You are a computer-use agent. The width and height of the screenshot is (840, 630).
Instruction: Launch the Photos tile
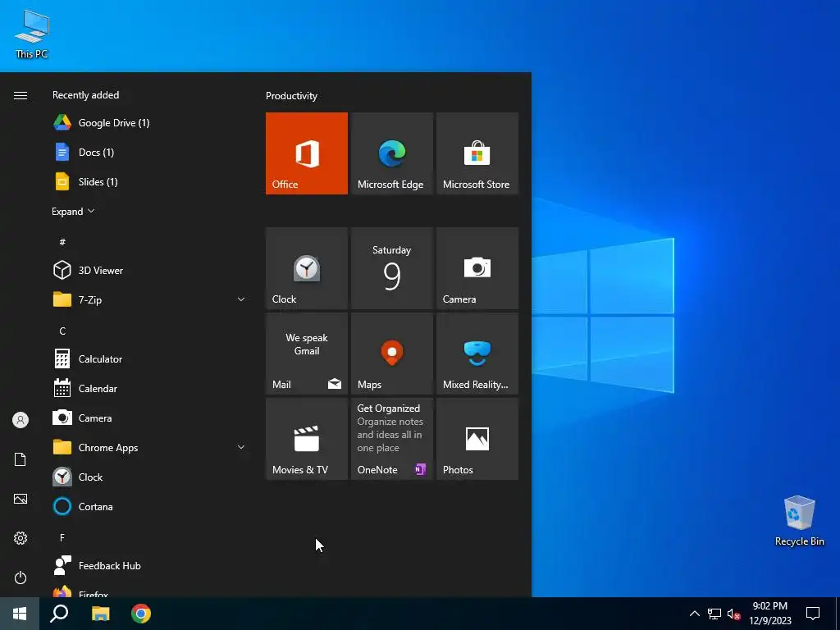477,439
